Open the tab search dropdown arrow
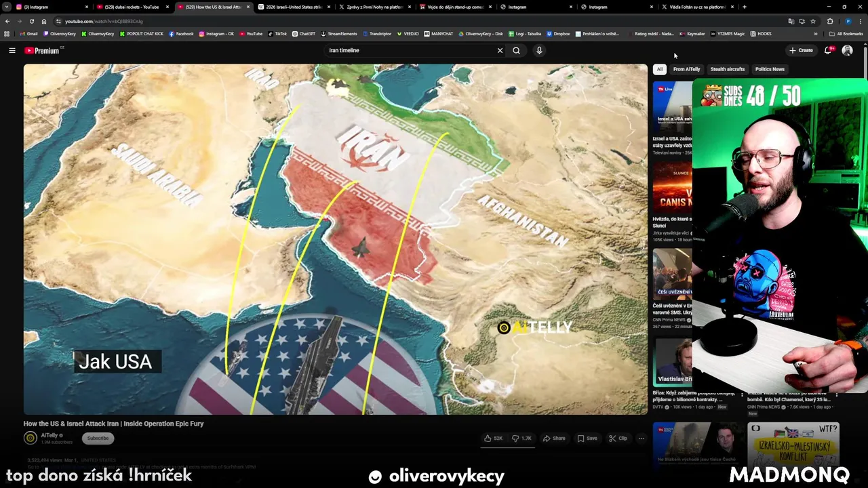This screenshot has width=868, height=488. click(7, 7)
